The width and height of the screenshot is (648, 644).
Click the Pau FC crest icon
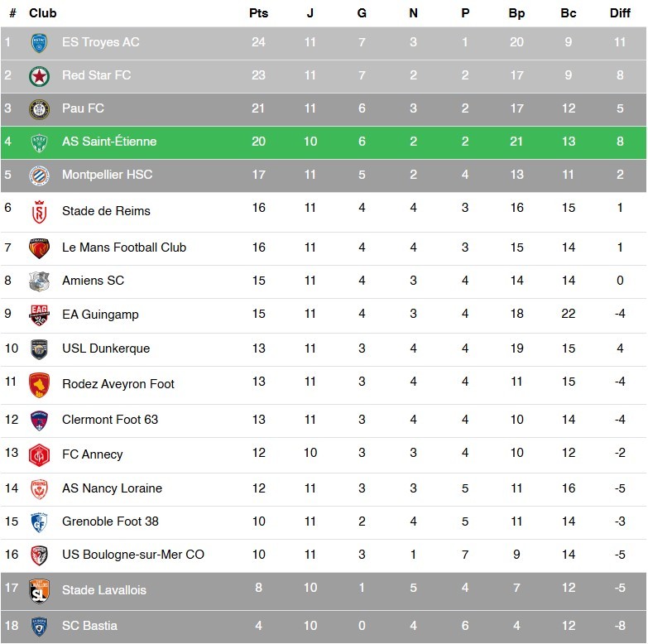click(39, 109)
